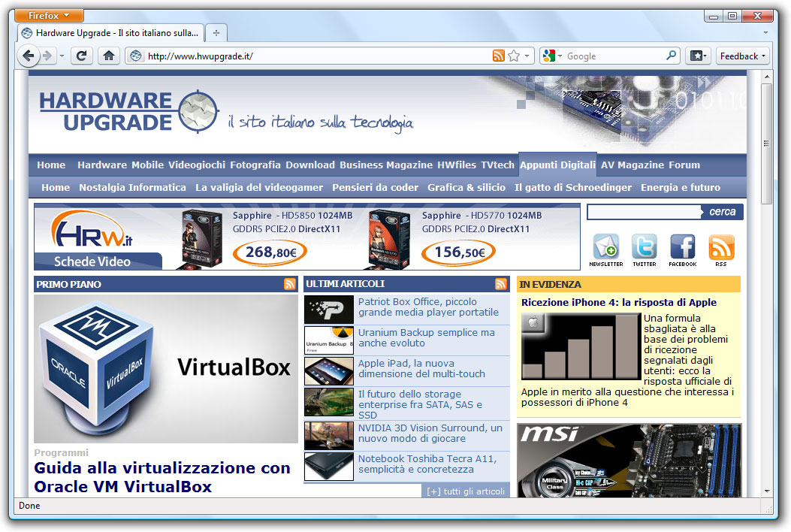Image resolution: width=791 pixels, height=532 pixels.
Task: Open the VirtualBox guide headline
Action: [162, 477]
